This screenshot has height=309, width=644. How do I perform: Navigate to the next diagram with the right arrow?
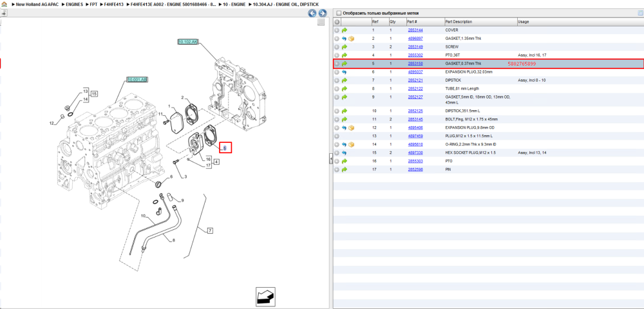click(323, 13)
